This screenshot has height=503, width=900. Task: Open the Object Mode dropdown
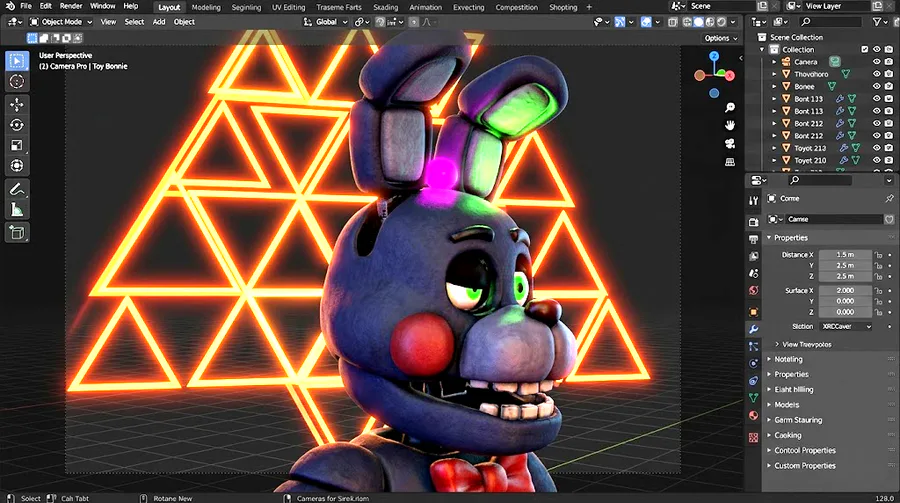61,22
